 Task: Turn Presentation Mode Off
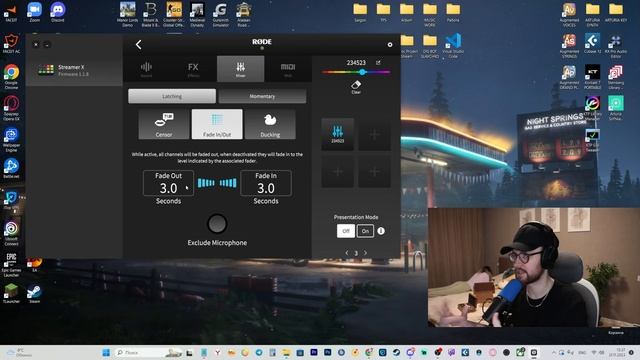coord(346,231)
